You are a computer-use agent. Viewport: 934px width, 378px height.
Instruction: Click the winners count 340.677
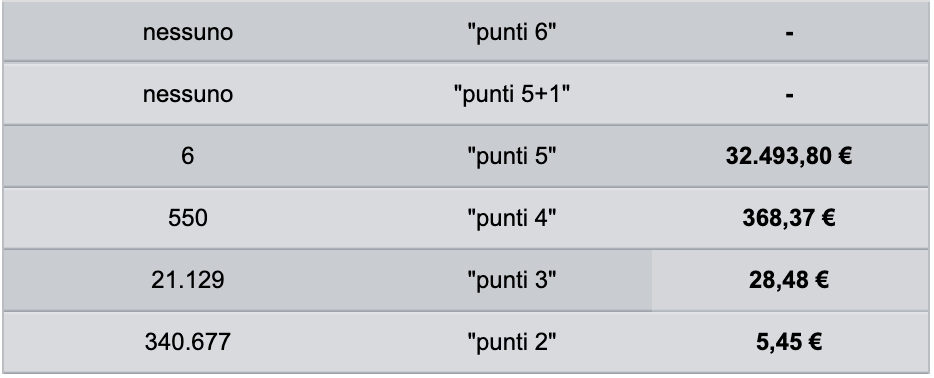(x=188, y=342)
